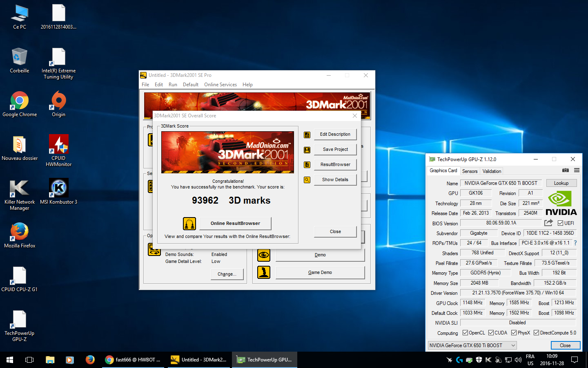The image size is (588, 368).
Task: Click the Online ResultBrowser button
Action: (235, 224)
